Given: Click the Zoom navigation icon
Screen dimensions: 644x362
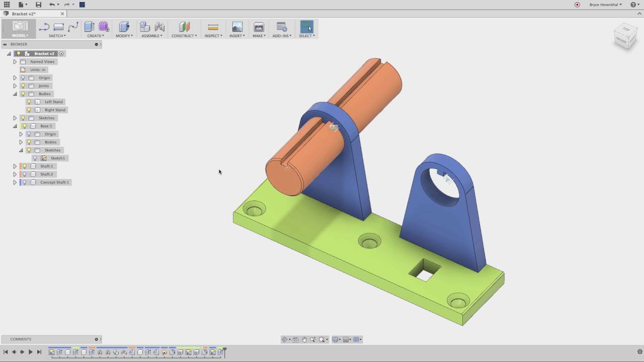Looking at the screenshot, I should pos(312,339).
